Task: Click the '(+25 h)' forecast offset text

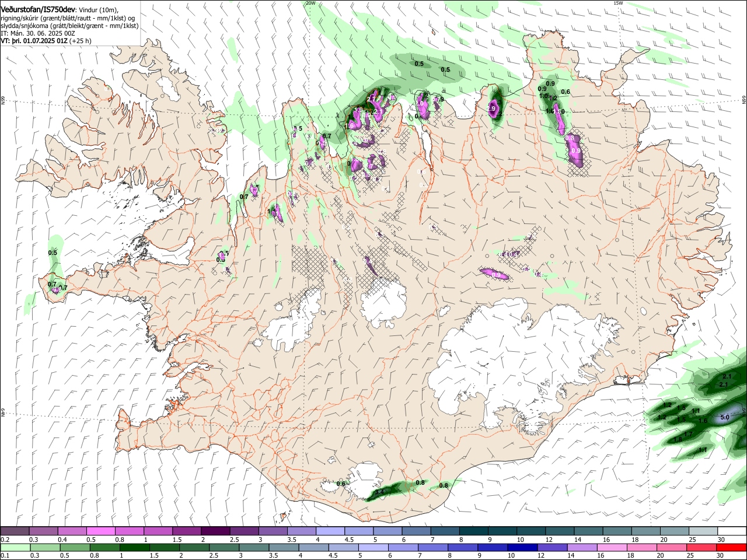Action: (82, 41)
